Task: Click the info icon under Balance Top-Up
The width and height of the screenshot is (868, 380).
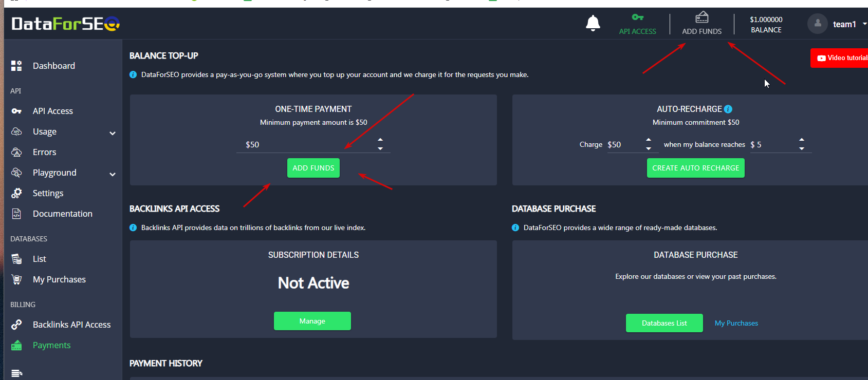Action: [x=133, y=74]
